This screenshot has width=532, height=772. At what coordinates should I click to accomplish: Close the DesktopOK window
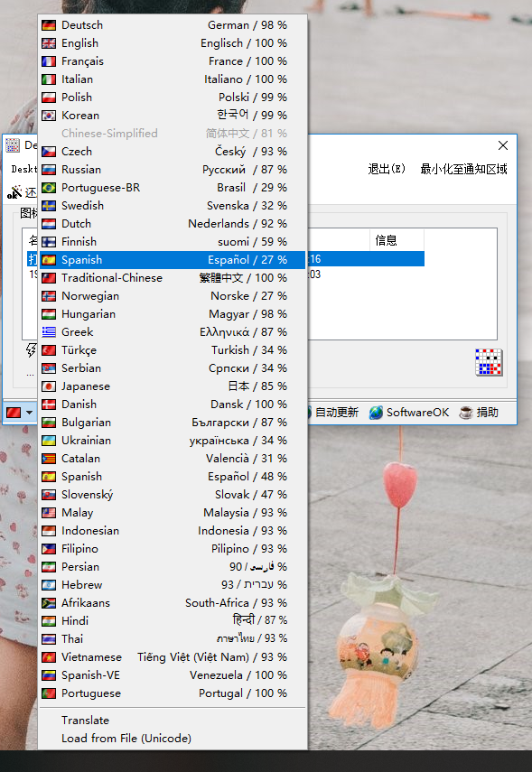click(503, 145)
